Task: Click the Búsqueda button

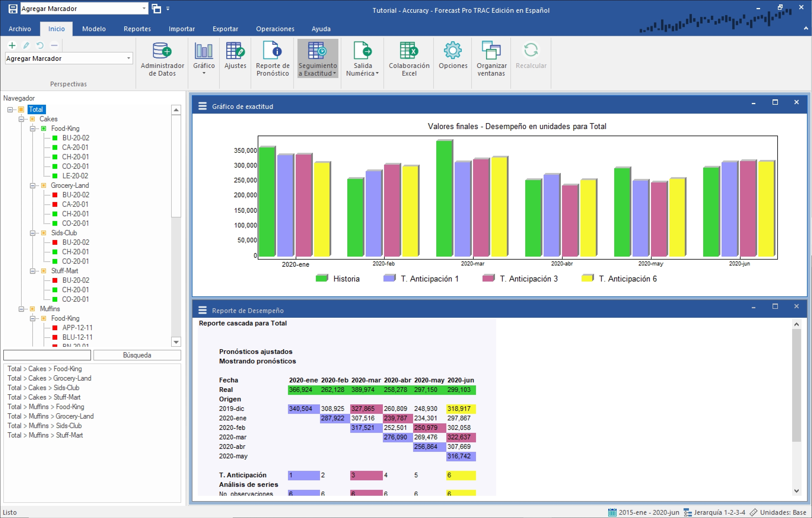Action: 137,355
